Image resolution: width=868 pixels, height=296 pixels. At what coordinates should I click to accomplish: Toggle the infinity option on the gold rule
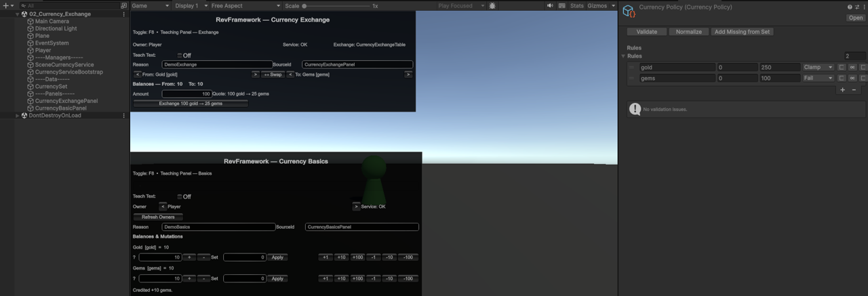[852, 68]
